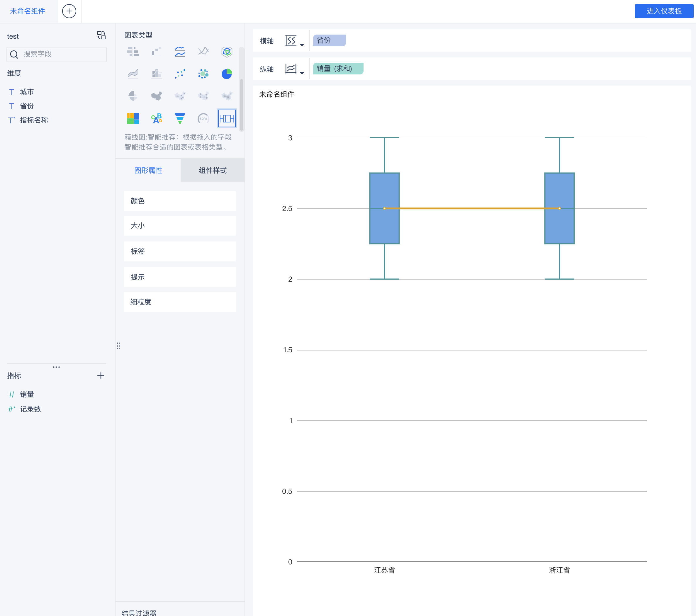The image size is (696, 616).
Task: Choose the combined bar and line chart icon
Action: tap(156, 74)
